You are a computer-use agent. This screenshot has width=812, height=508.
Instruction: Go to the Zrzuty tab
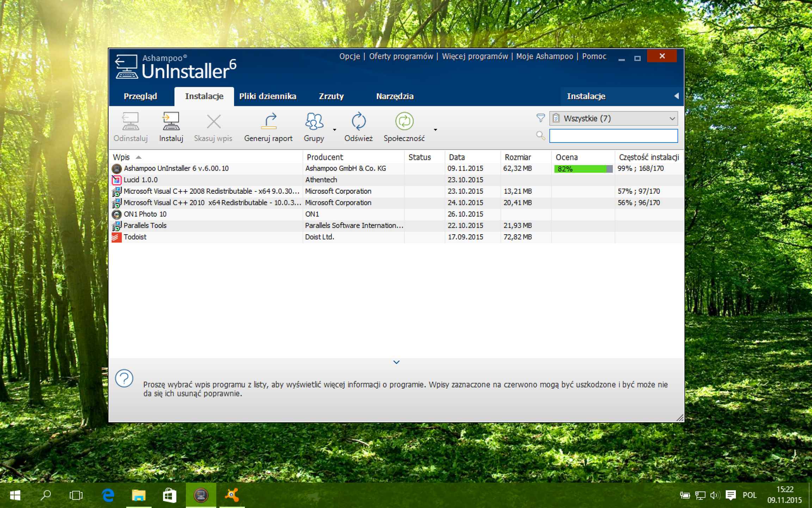tap(331, 96)
